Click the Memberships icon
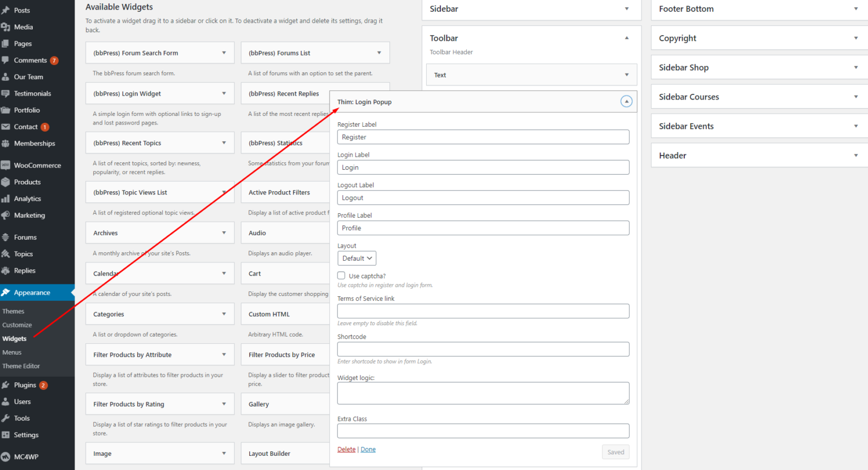Viewport: 868px width, 470px height. click(x=6, y=144)
